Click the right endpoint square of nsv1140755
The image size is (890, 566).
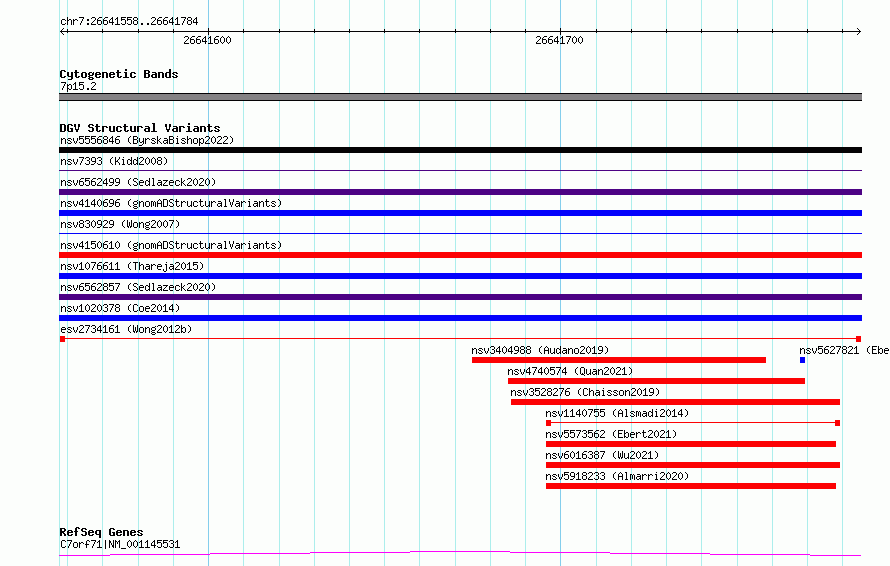tap(838, 424)
